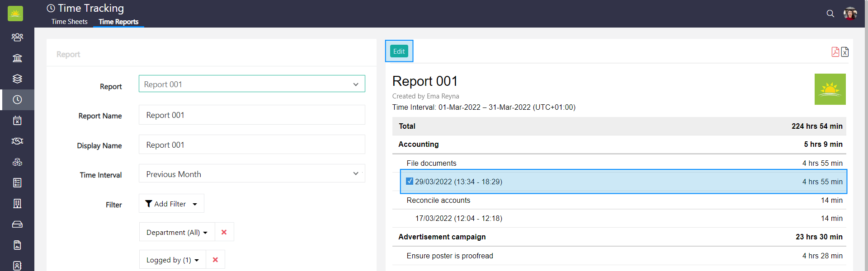
Task: Open the handshake sidebar icon
Action: tap(17, 141)
